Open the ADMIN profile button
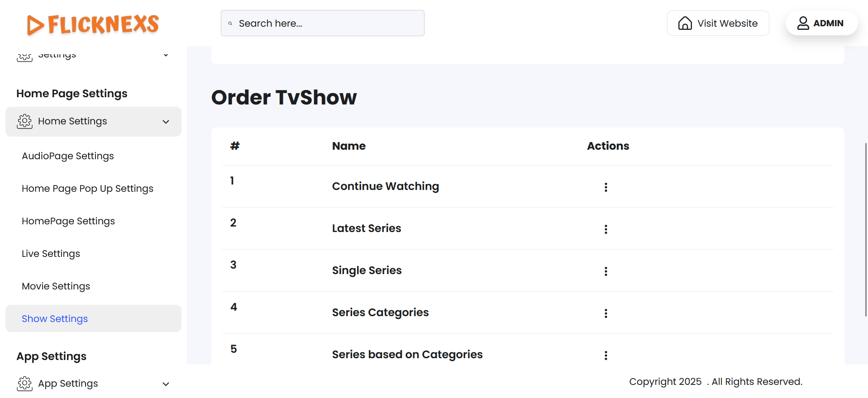Viewport: 868px width, 398px height. pyautogui.click(x=821, y=23)
